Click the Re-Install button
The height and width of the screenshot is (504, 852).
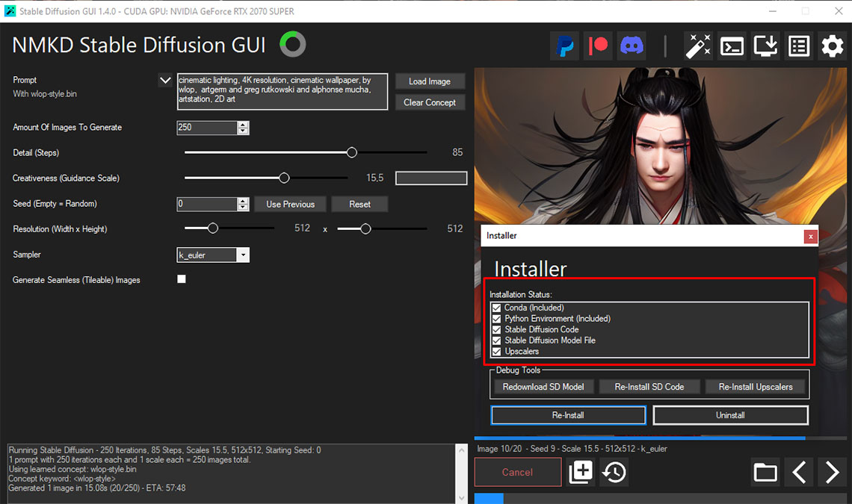click(x=568, y=415)
